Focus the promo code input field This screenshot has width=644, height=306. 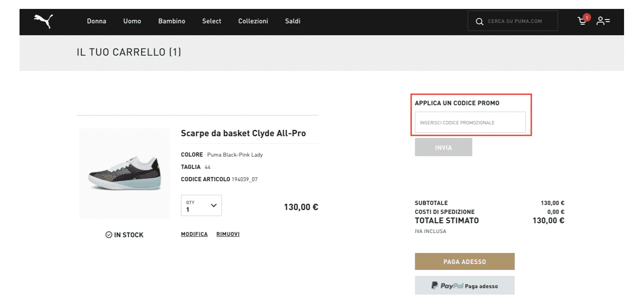tap(470, 122)
